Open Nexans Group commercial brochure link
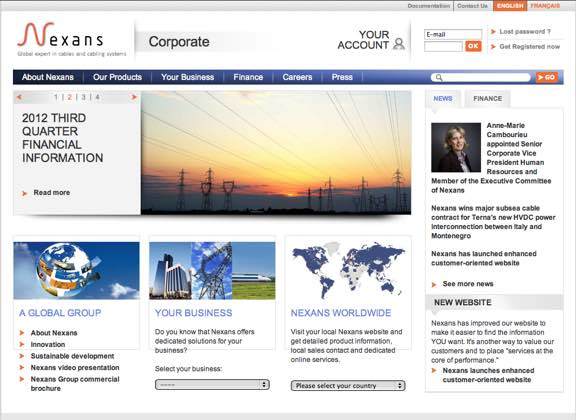Image resolution: width=576 pixels, height=420 pixels. (75, 384)
